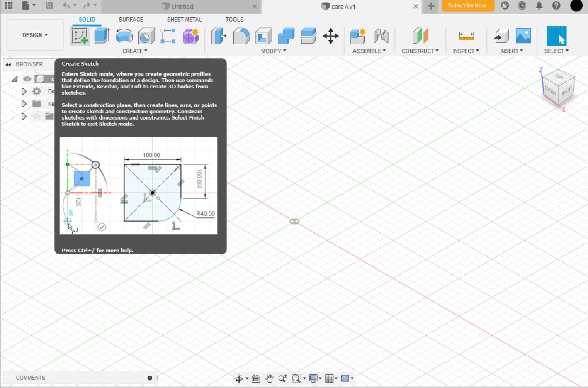This screenshot has height=388, width=588.
Task: Switch to the SURFACE tab
Action: coord(131,20)
